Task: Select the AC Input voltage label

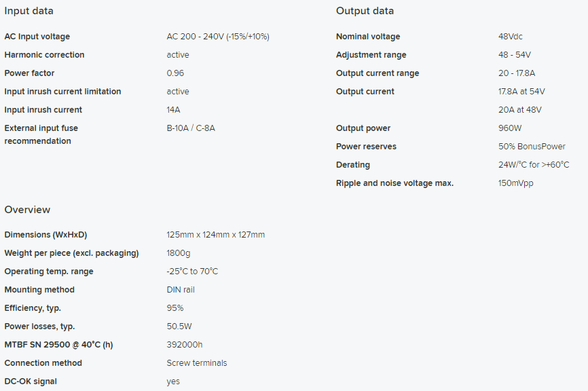Action: point(37,37)
